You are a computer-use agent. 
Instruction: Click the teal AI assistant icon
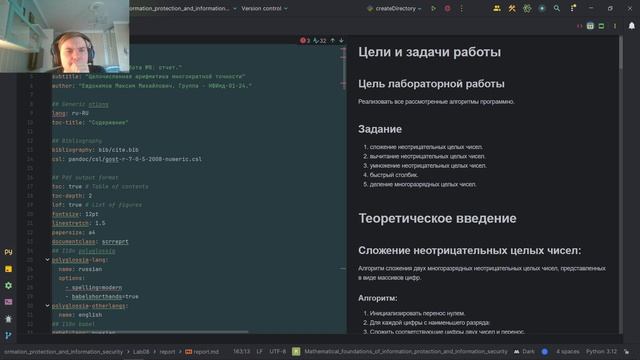click(542, 8)
